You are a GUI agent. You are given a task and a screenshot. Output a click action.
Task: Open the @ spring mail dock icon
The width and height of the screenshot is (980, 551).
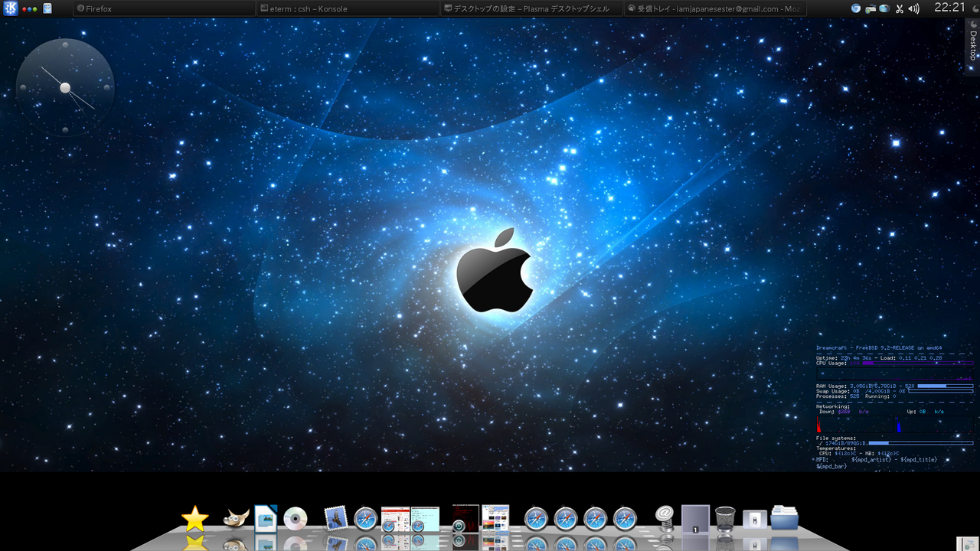click(665, 518)
